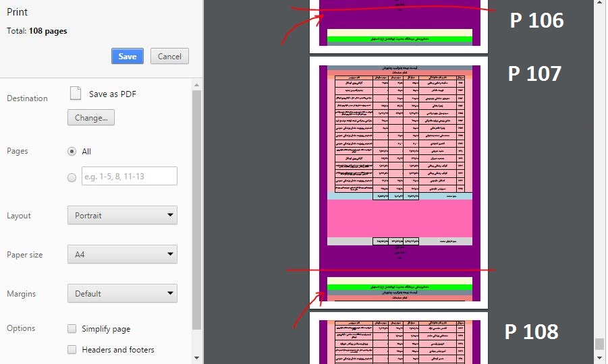This screenshot has width=608, height=364.
Task: Cancel the print dialog
Action: (169, 56)
